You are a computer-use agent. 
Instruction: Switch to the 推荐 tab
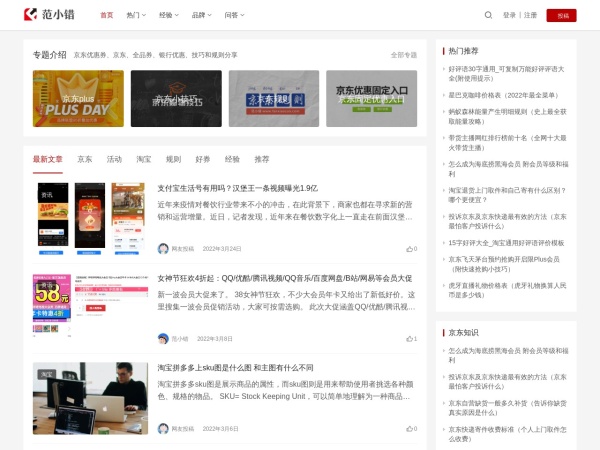pyautogui.click(x=262, y=159)
